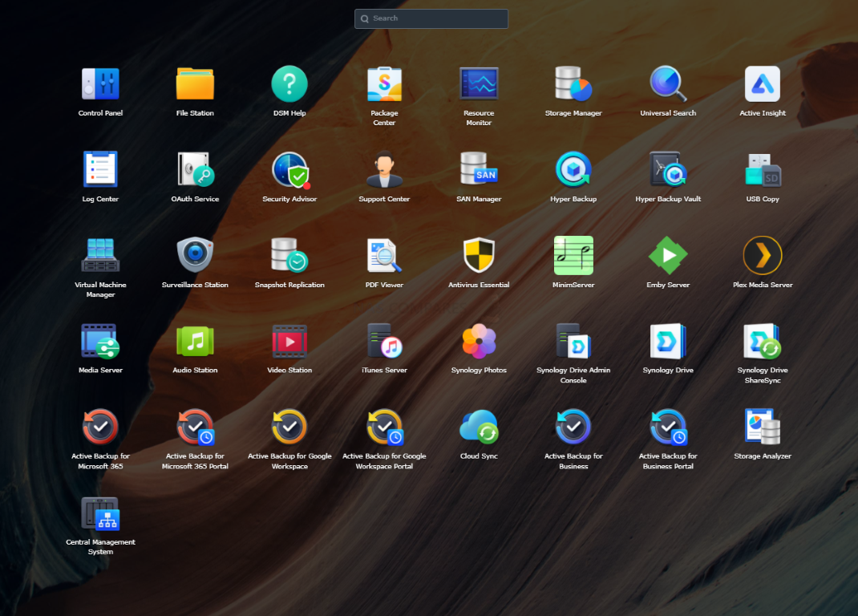
Task: Open Synology Drive Admin Console
Action: pyautogui.click(x=573, y=341)
